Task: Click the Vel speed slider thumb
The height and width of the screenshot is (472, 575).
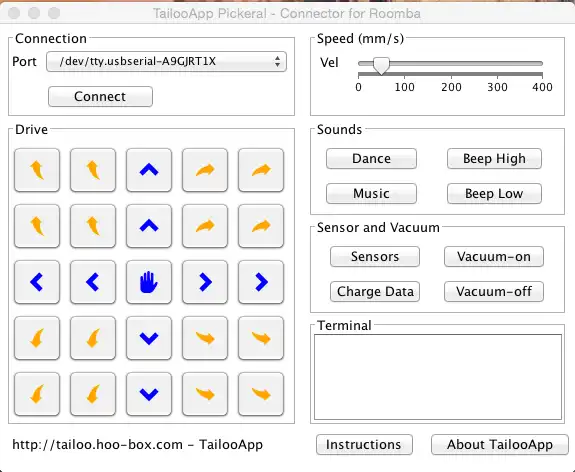Action: (381, 66)
